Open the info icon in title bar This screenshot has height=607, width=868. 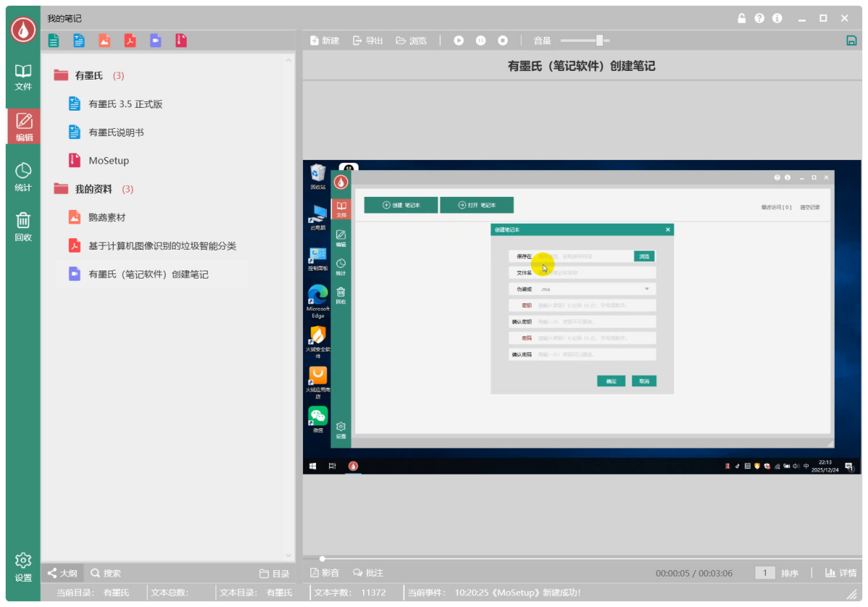point(778,18)
